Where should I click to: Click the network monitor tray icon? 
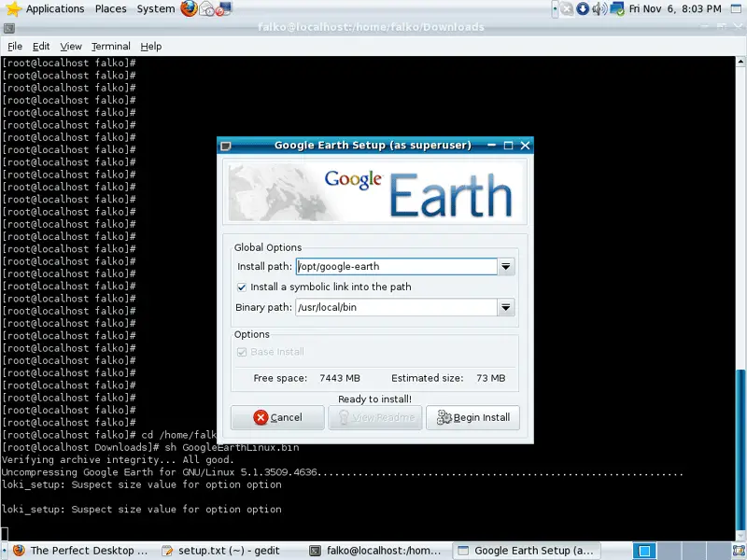616,8
